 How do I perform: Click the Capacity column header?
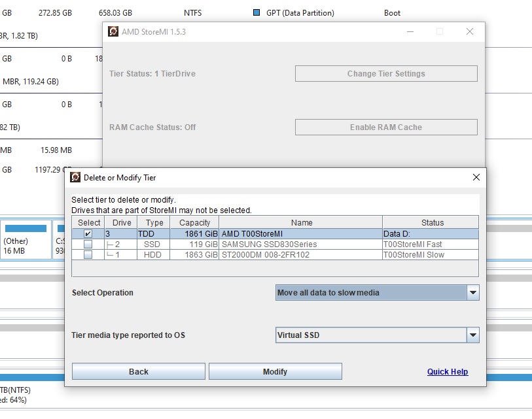pyautogui.click(x=195, y=222)
